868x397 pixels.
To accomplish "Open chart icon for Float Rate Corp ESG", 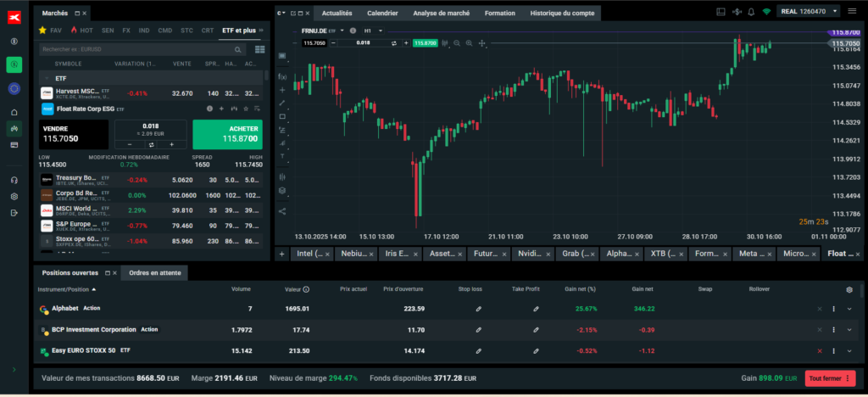I will (234, 109).
